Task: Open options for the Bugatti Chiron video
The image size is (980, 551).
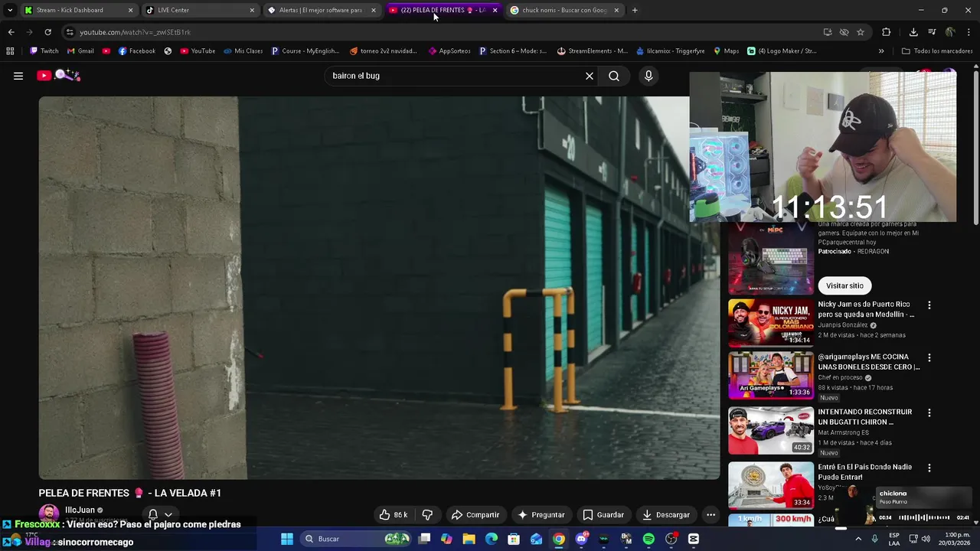Action: (x=929, y=412)
